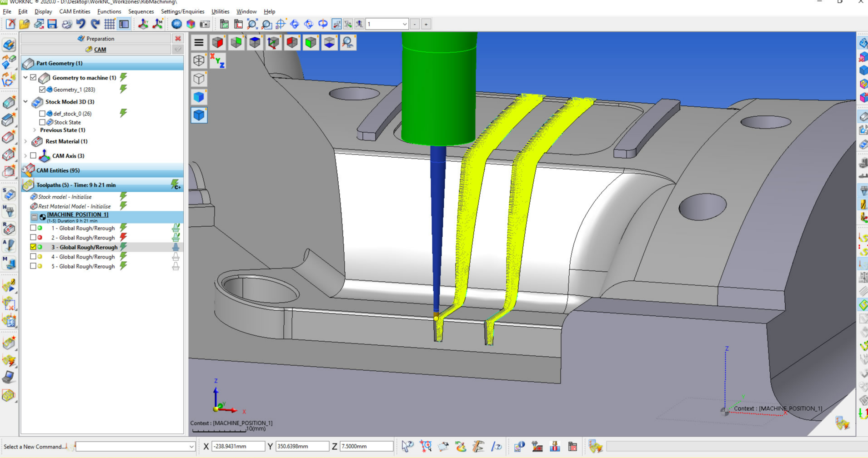This screenshot has width=868, height=458.
Task: Open the File menu
Action: [7, 11]
